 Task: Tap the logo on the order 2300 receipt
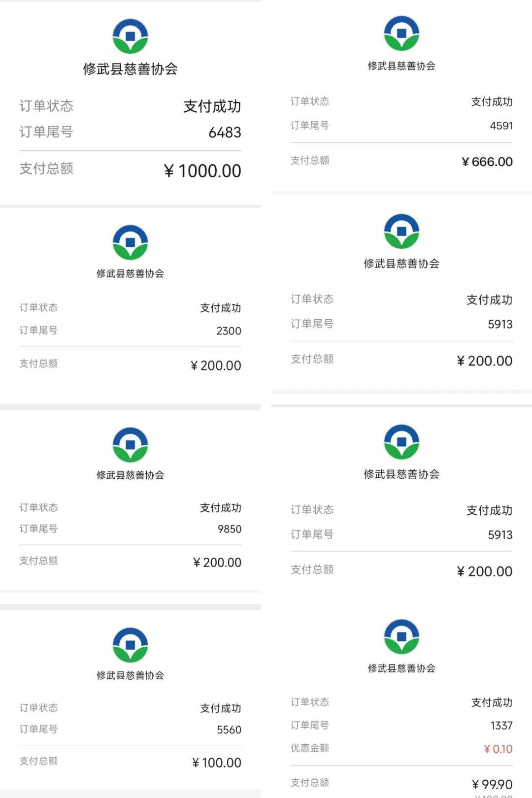coord(130,242)
